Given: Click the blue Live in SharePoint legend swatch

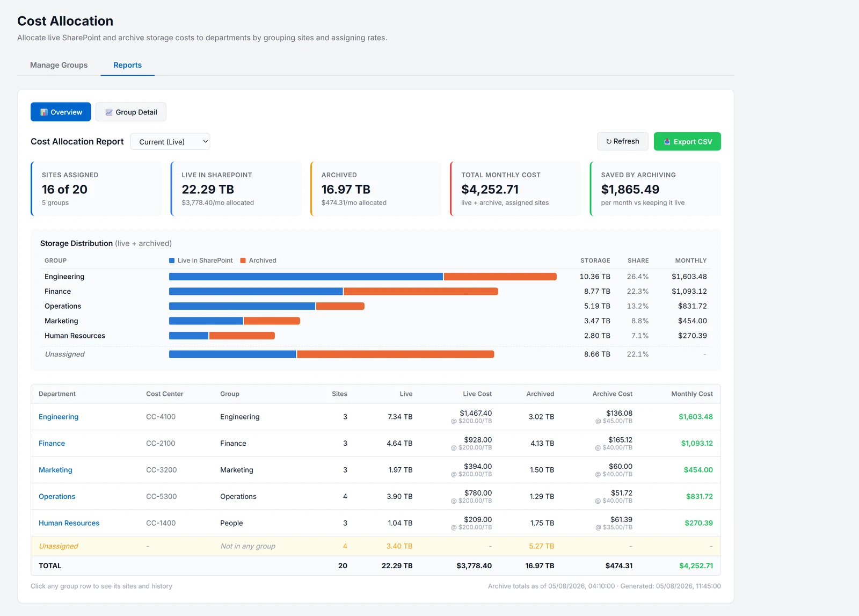Looking at the screenshot, I should click(172, 260).
